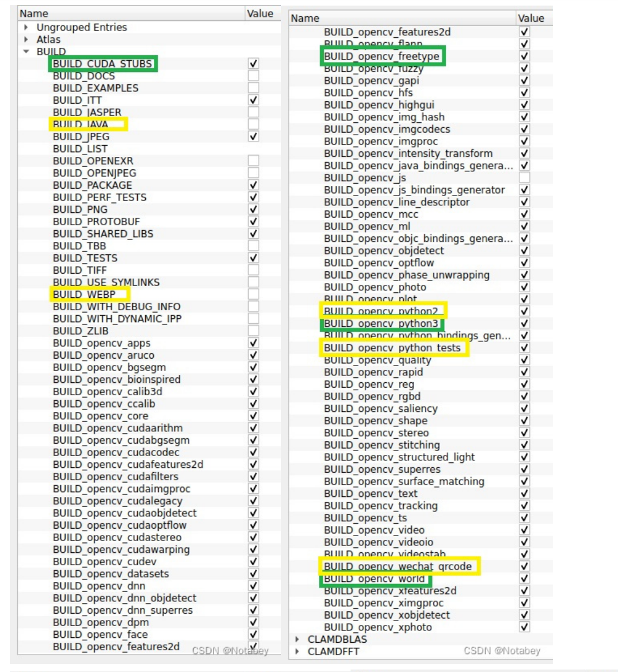Image resolution: width=618 pixels, height=672 pixels.
Task: Select the BUILD_USE_SYMLINKS entry
Action: pos(106,282)
